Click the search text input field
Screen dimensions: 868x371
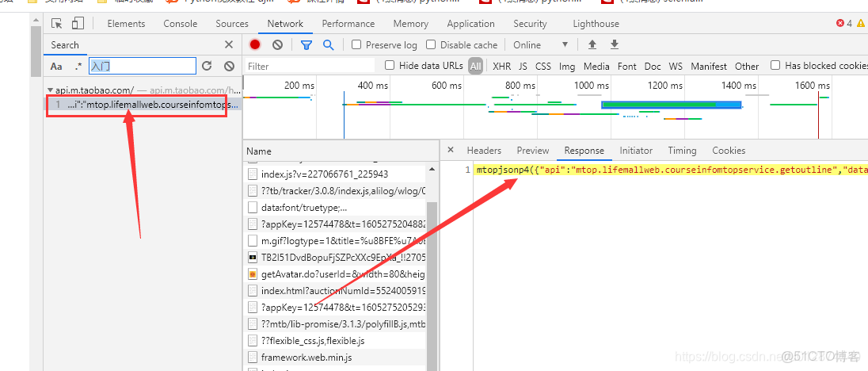coord(143,67)
